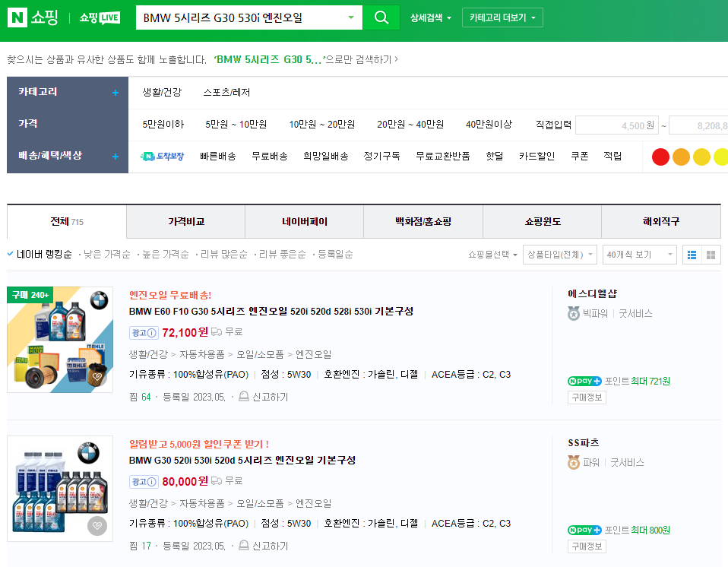Filter by 무료교환반품
The height and width of the screenshot is (567, 728).
(442, 157)
